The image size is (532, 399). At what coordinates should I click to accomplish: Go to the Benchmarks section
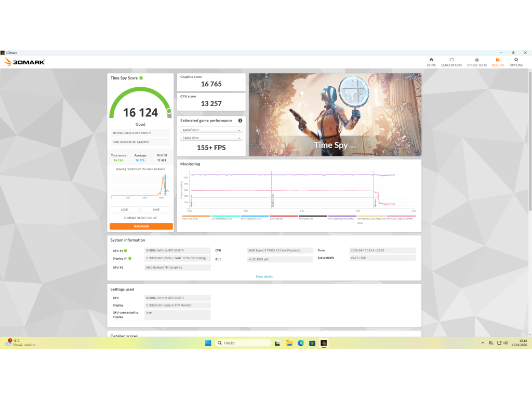coord(451,62)
